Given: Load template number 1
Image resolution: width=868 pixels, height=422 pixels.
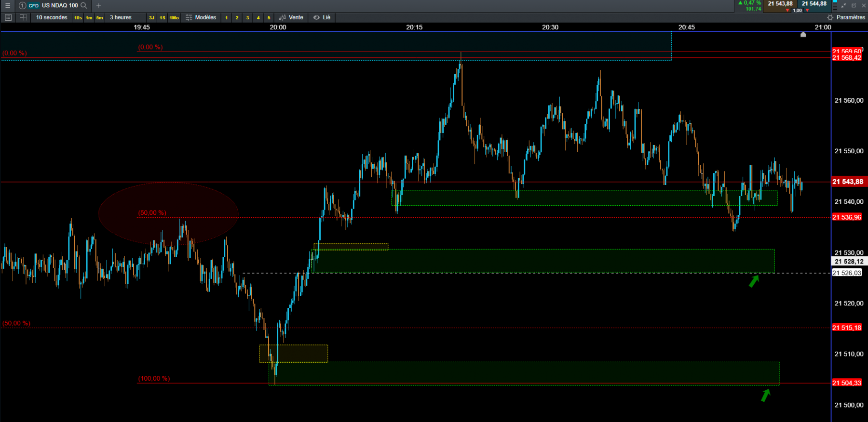Looking at the screenshot, I should coord(227,18).
